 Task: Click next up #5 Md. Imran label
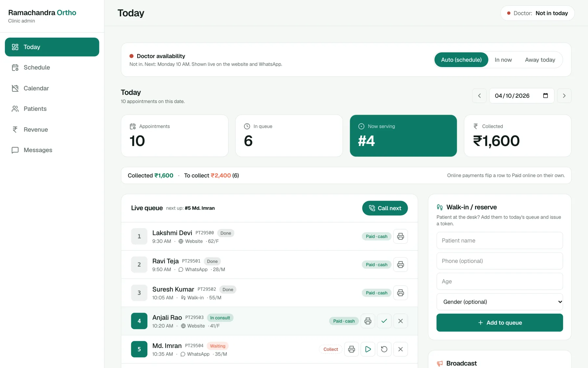click(190, 208)
